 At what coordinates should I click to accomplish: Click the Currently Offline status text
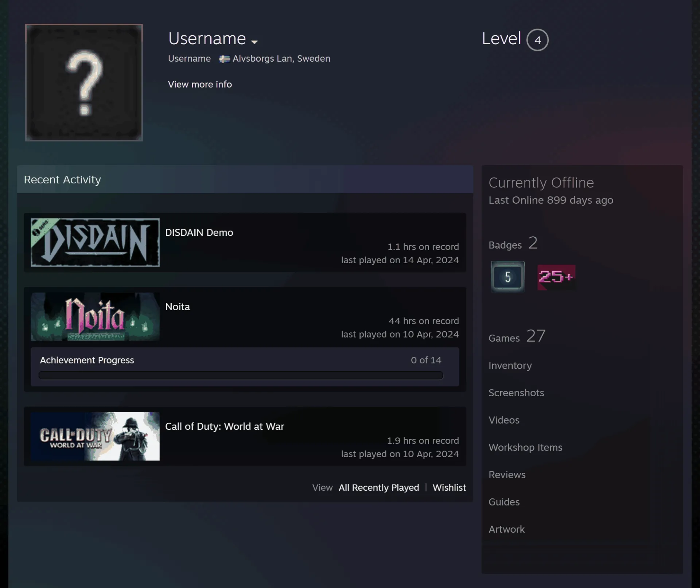pos(541,183)
